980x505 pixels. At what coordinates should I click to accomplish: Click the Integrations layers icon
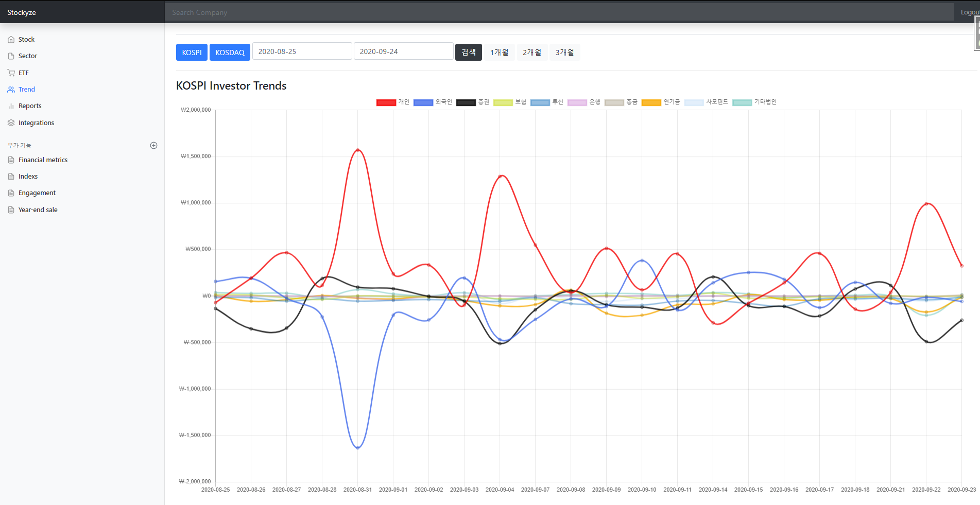tap(11, 123)
